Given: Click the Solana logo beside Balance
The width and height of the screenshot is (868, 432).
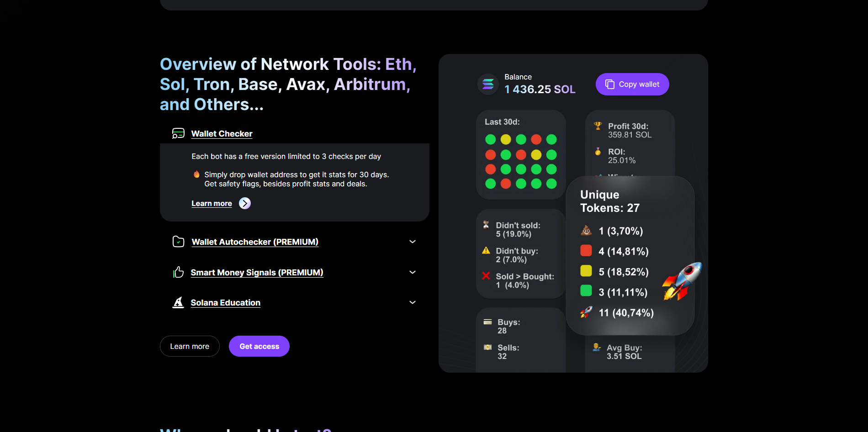Looking at the screenshot, I should tap(488, 84).
